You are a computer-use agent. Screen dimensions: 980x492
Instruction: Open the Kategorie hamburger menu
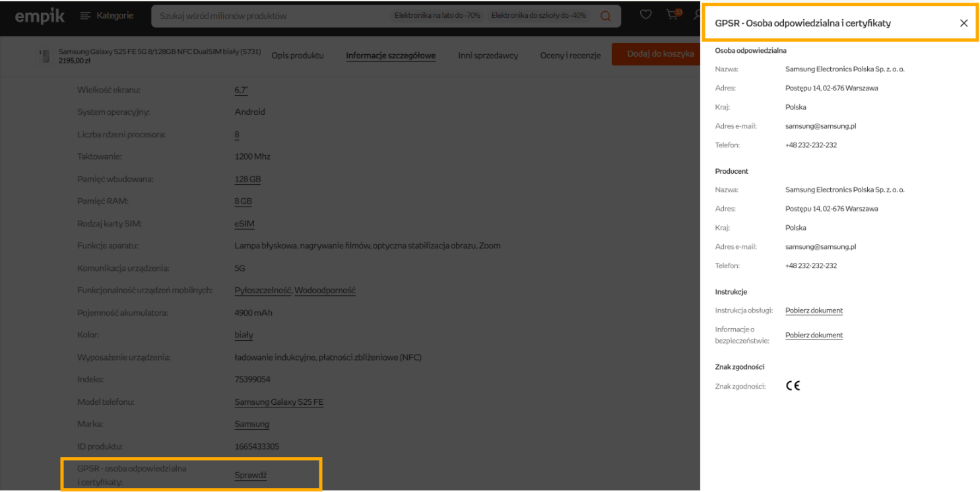point(106,15)
